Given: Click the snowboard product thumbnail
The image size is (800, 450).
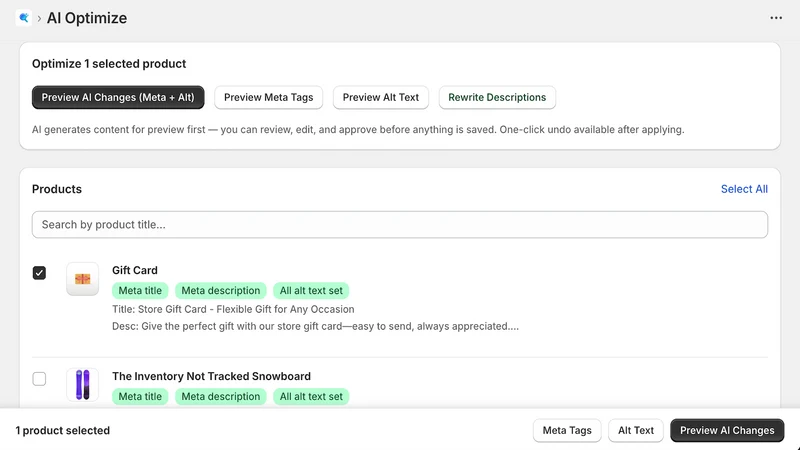Looking at the screenshot, I should (83, 385).
